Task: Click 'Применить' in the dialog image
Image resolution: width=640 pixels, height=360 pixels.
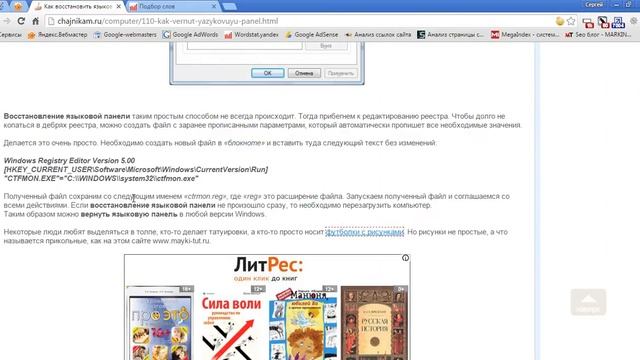Action: tap(341, 73)
